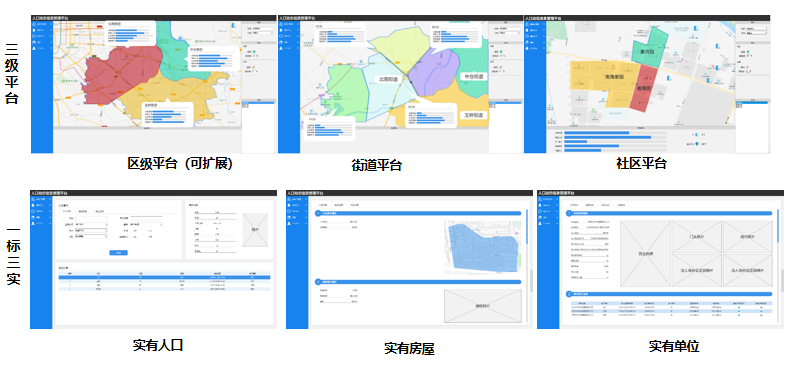The image size is (797, 374).
Task: Click shield legend icon below community map
Action: (697, 144)
